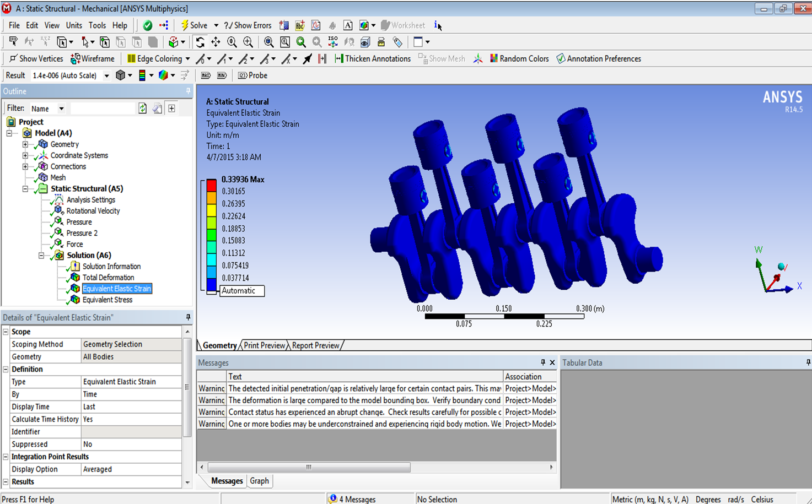Expand the Connections tree node
The width and height of the screenshot is (812, 504).
pyautogui.click(x=25, y=166)
